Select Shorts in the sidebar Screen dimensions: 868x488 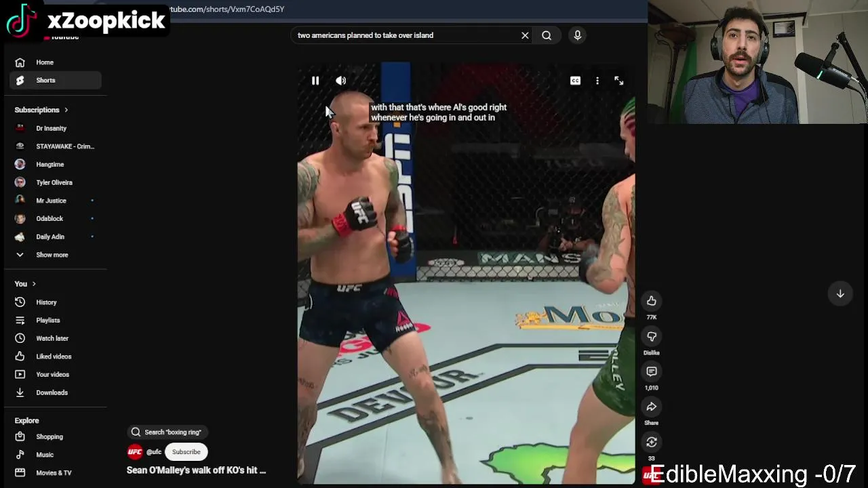point(56,80)
